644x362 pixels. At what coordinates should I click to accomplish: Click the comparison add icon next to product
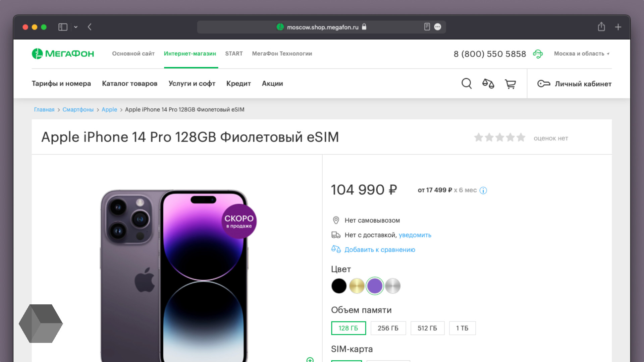(336, 249)
